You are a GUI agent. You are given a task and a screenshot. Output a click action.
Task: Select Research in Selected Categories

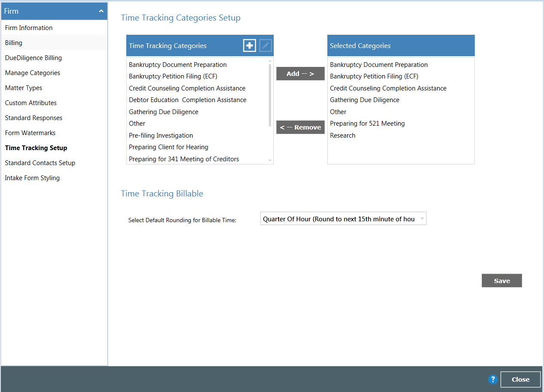coord(342,135)
